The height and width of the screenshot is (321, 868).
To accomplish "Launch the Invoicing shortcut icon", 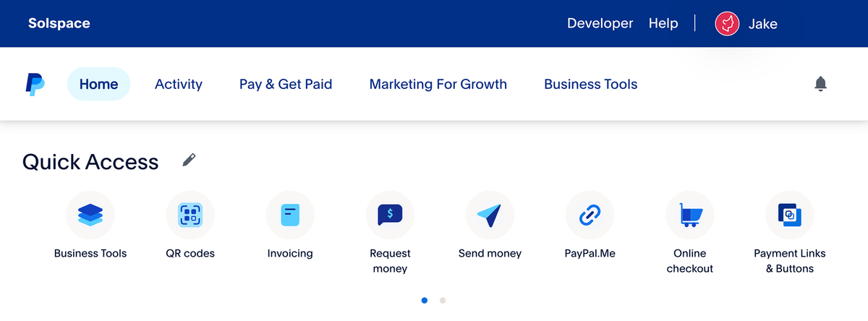I will pyautogui.click(x=290, y=215).
